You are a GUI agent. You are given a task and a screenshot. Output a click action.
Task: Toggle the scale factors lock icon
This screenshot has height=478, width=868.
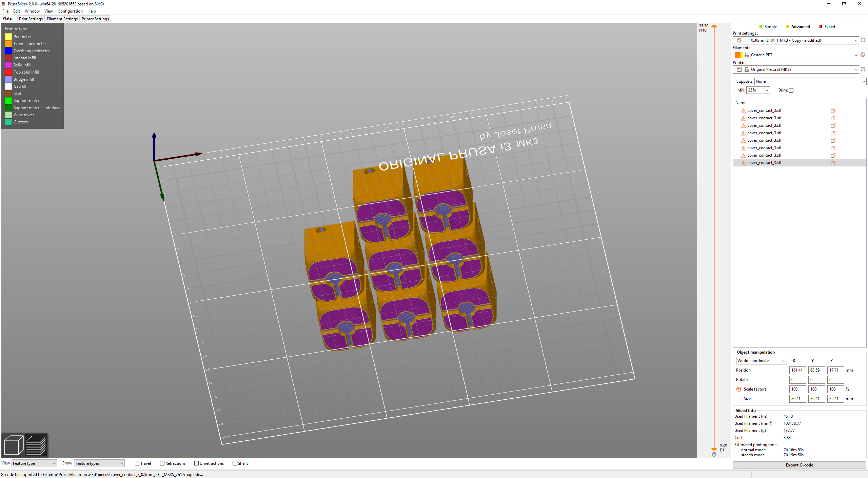tap(739, 389)
